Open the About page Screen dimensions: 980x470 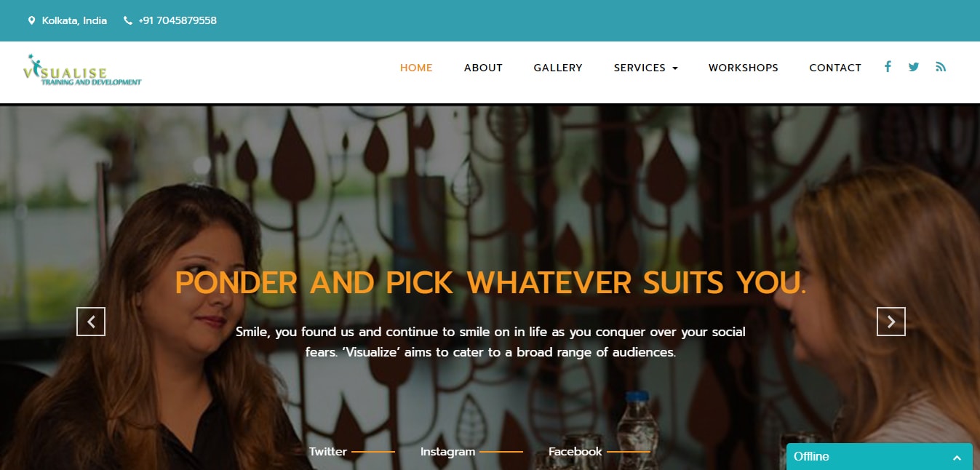(x=483, y=68)
